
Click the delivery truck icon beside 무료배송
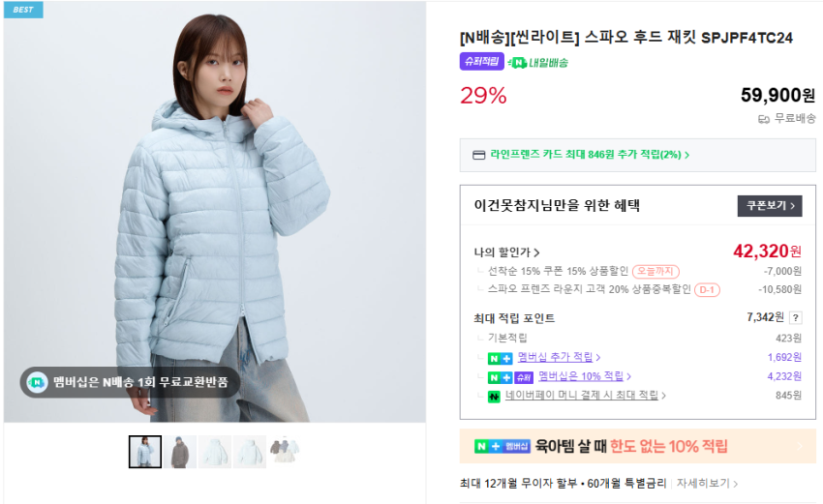pyautogui.click(x=764, y=120)
